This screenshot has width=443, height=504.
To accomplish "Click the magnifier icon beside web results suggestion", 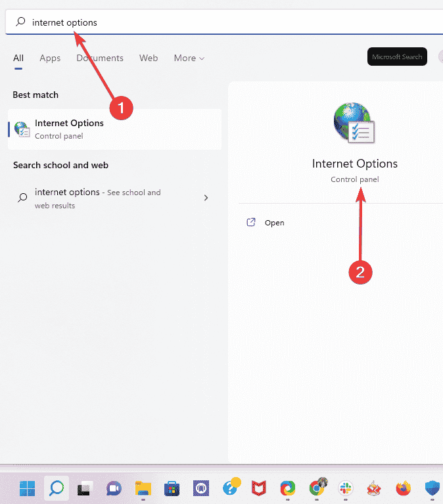I will (x=22, y=197).
